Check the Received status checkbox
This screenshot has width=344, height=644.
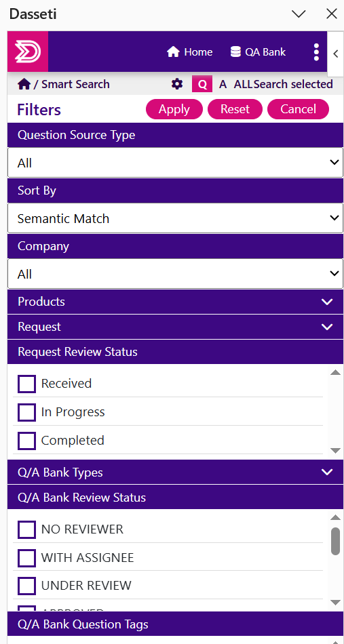(26, 384)
